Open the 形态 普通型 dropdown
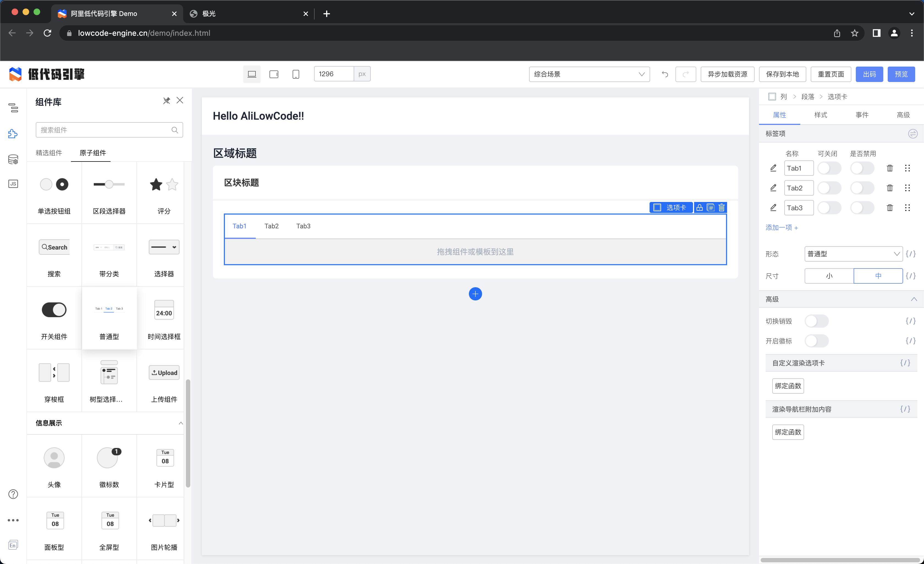The width and height of the screenshot is (924, 564). [853, 254]
